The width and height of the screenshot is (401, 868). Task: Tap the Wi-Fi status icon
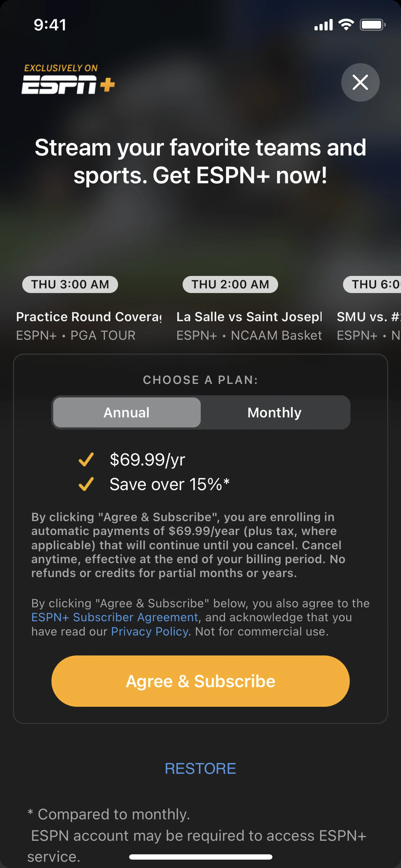[x=346, y=25]
